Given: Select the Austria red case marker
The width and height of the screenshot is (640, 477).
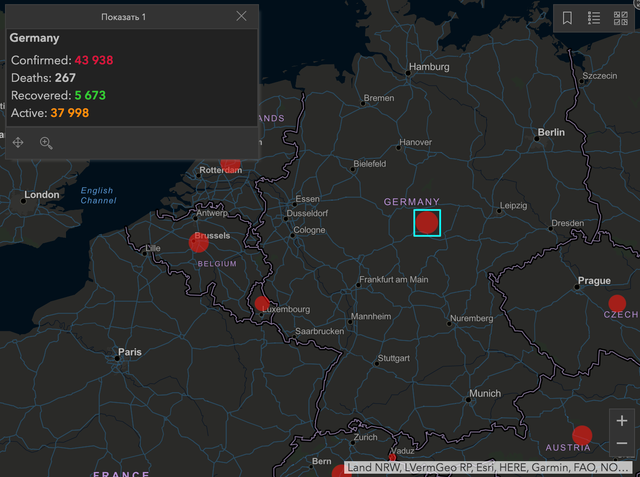Looking at the screenshot, I should click(x=582, y=435).
